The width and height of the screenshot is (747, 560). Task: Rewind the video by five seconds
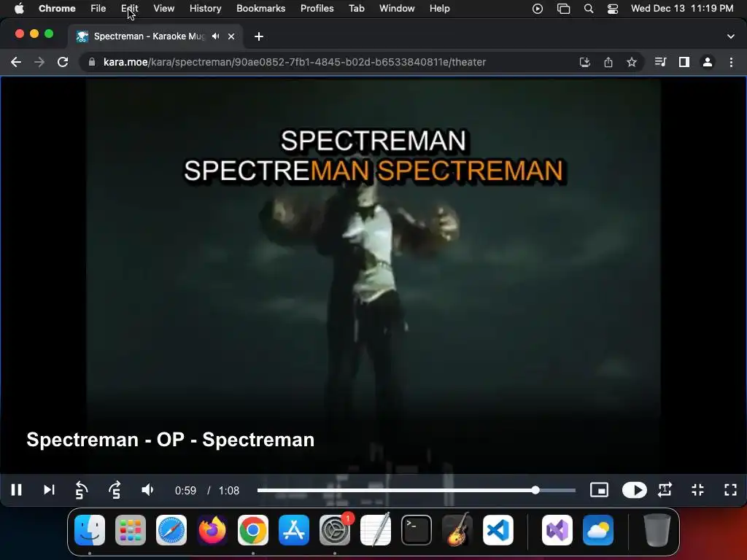82,490
